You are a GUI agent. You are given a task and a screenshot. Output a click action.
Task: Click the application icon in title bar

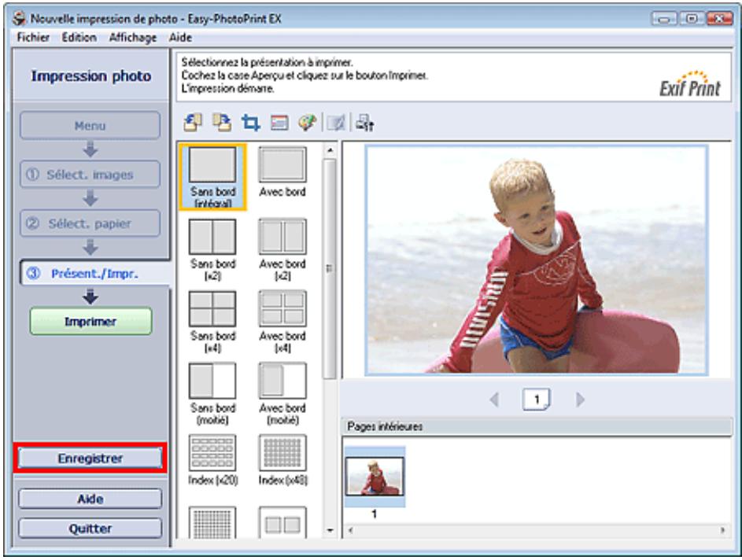tap(20, 18)
